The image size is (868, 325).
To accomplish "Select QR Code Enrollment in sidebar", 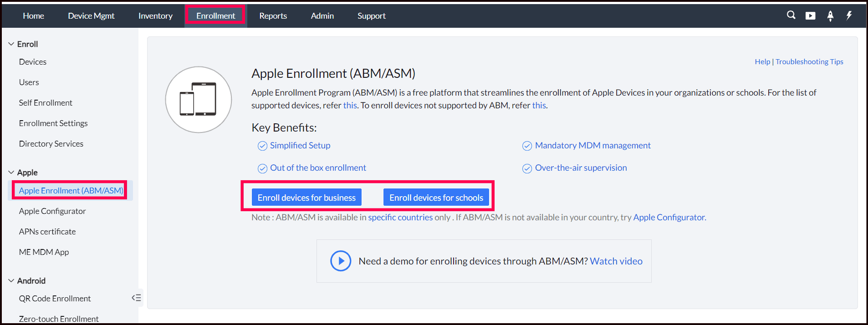I will (x=55, y=299).
